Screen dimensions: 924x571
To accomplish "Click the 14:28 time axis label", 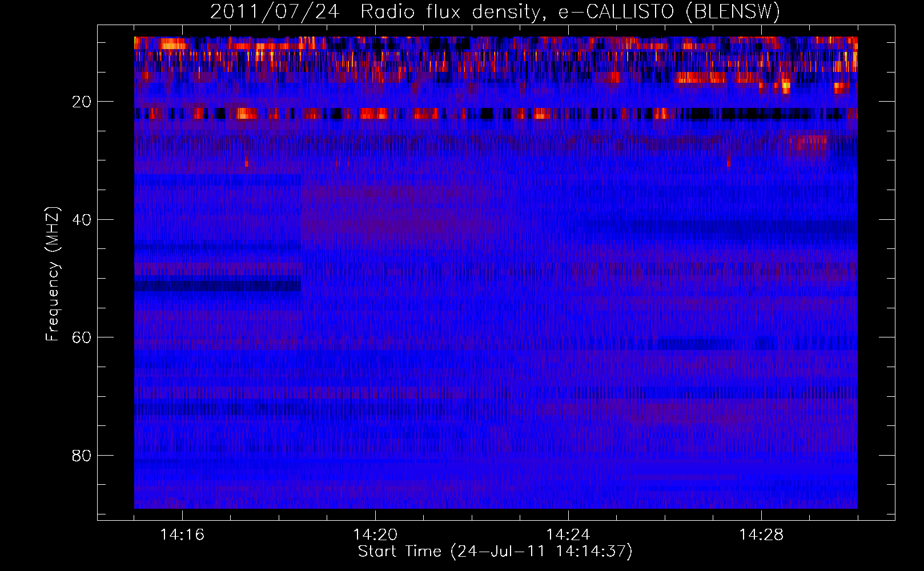I will coord(761,534).
